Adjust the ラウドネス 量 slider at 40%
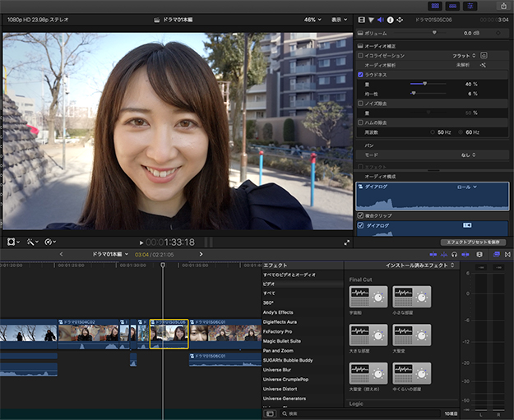 pyautogui.click(x=425, y=84)
